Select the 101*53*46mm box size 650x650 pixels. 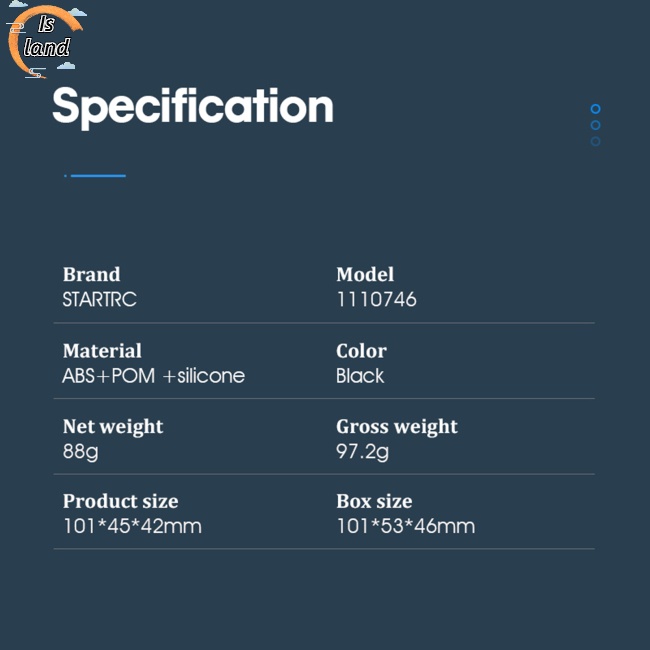click(405, 526)
